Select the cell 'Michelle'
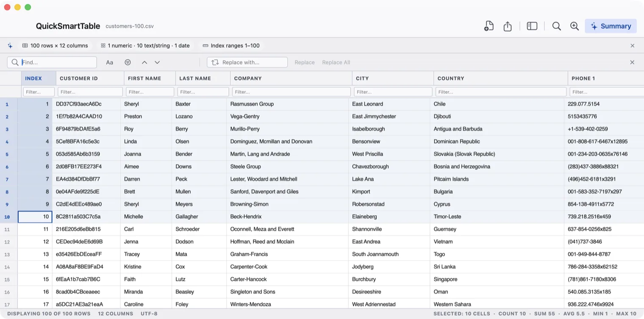 pyautogui.click(x=146, y=216)
